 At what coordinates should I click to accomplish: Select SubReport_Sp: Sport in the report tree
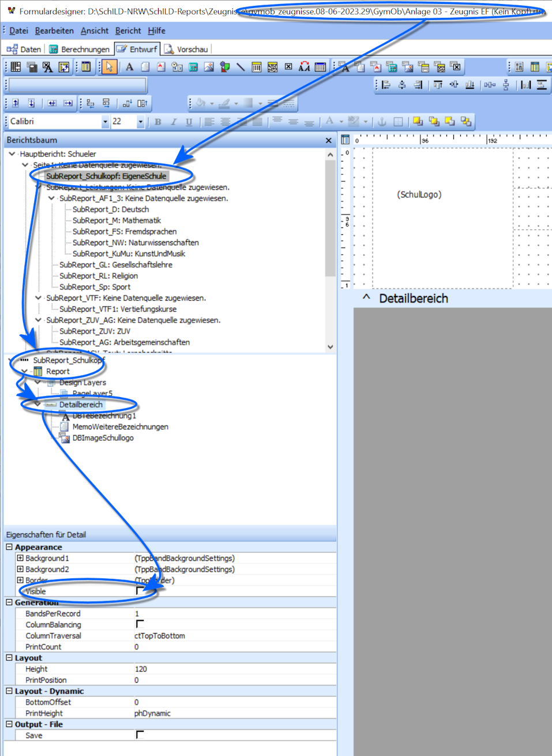coord(95,287)
